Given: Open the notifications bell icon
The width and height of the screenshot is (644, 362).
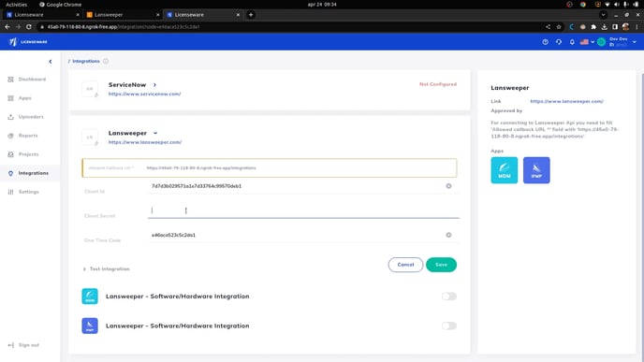Looking at the screenshot, I should 572,42.
